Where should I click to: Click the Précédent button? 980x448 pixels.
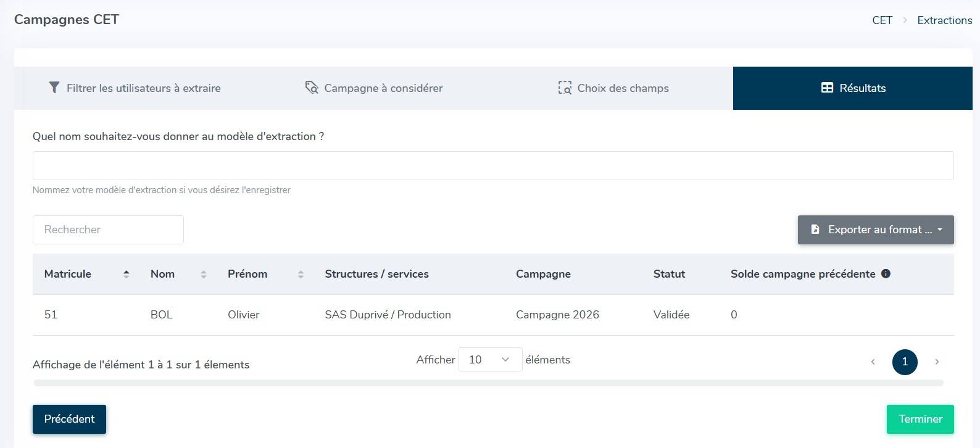69,419
